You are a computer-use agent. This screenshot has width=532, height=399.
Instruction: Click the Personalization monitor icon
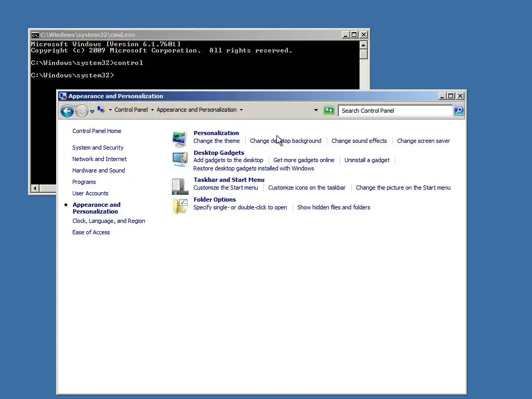click(x=179, y=139)
